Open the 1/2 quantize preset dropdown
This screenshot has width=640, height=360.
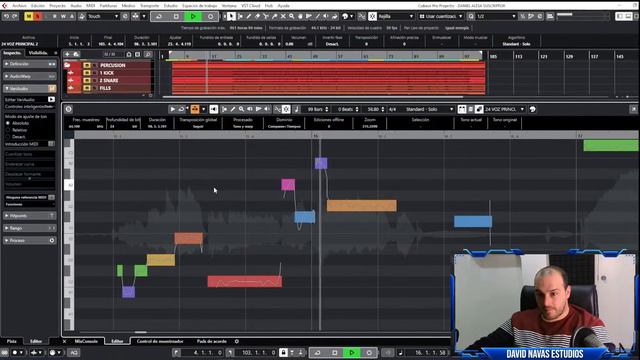pyautogui.click(x=496, y=16)
